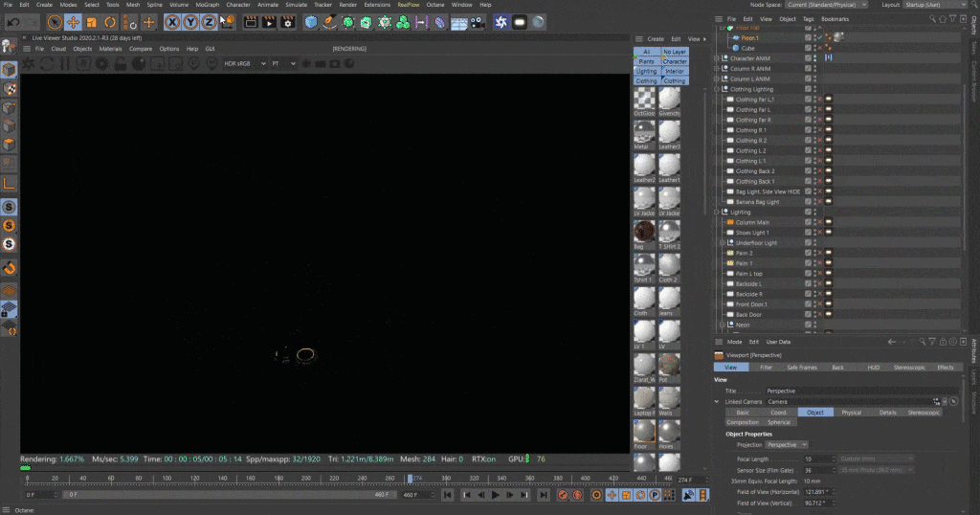Screen dimensions: 980x515
Task: Open the Edit Render Settings icon
Action: click(286, 21)
